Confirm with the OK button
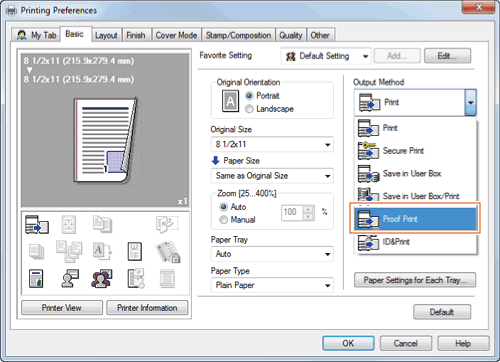The width and height of the screenshot is (500, 362). 348,343
